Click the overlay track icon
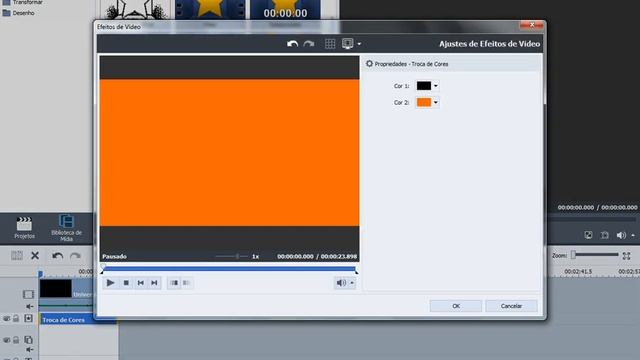This screenshot has width=640, height=360. pos(28,340)
